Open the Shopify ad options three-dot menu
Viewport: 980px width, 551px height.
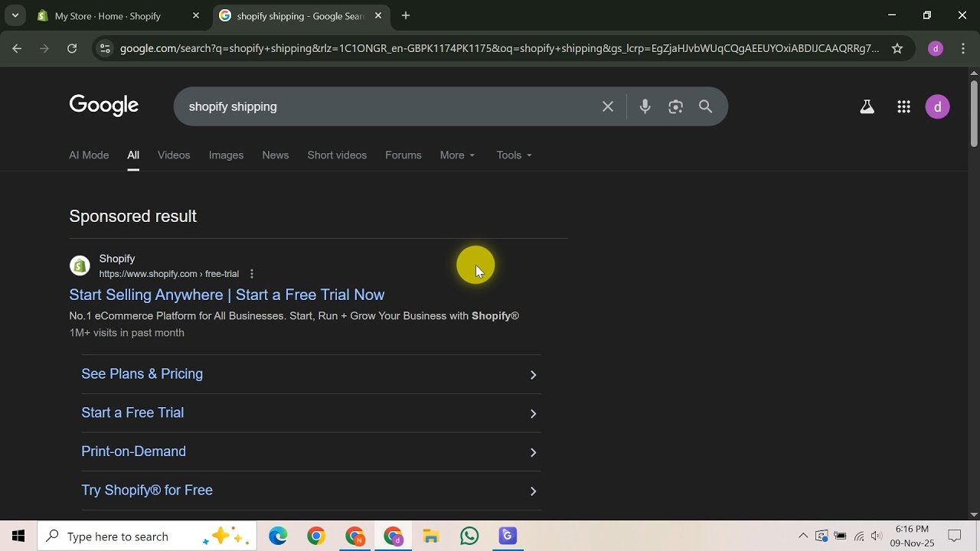251,274
